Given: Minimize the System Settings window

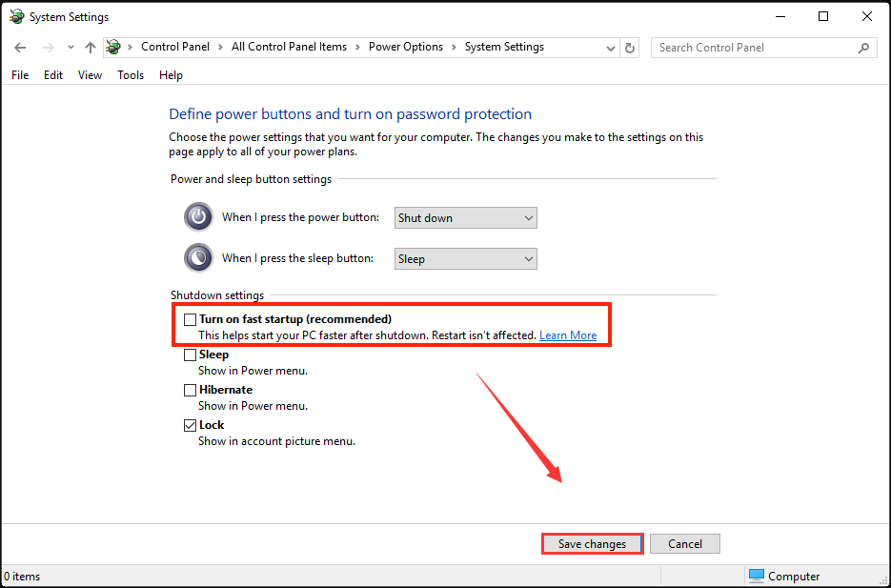Looking at the screenshot, I should [780, 16].
